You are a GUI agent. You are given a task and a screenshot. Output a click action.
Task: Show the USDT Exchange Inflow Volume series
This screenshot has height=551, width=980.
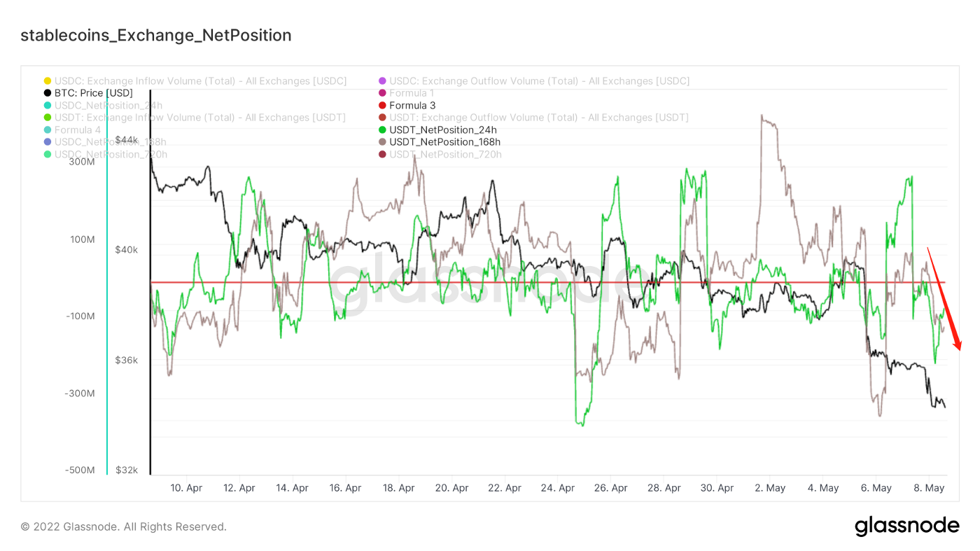click(x=199, y=118)
